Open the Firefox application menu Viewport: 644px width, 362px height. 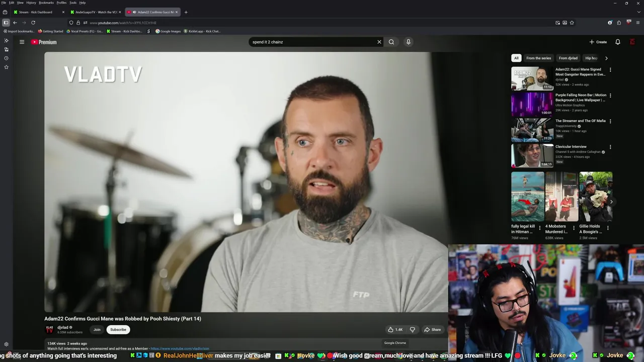(638, 23)
